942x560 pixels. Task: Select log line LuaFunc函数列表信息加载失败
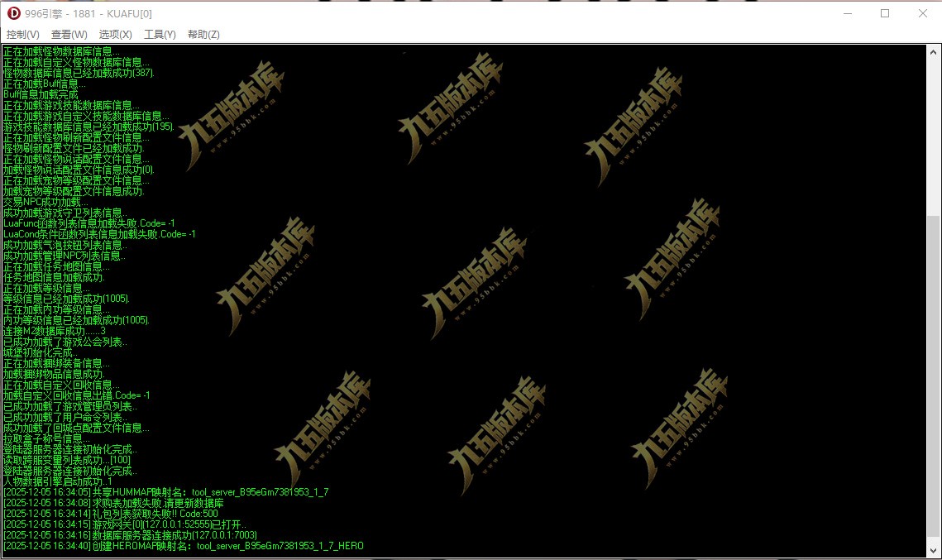tap(89, 223)
